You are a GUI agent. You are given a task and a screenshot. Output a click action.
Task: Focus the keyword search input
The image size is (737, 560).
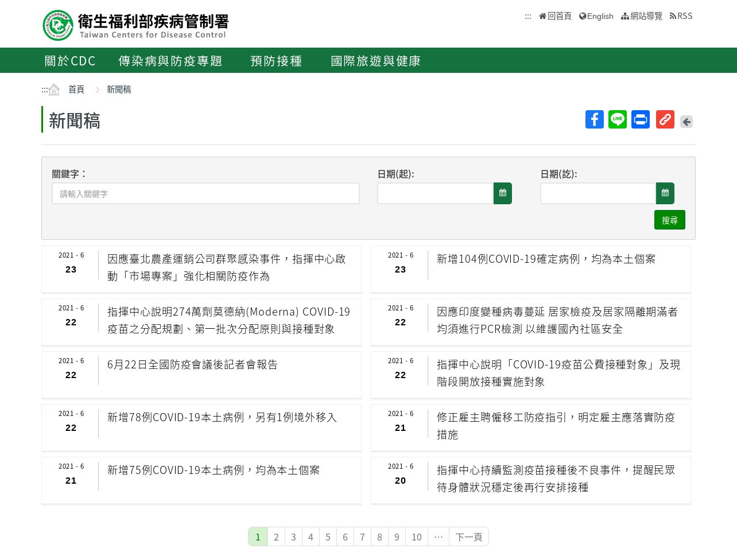tap(205, 193)
